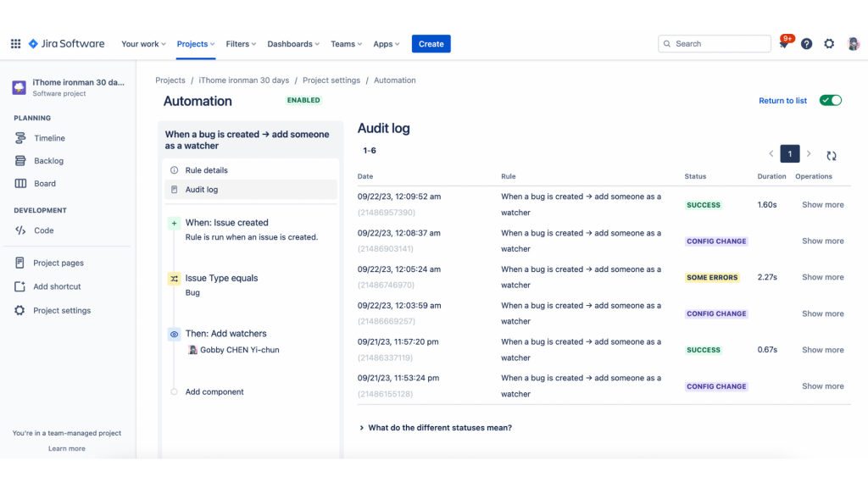Open the notifications bell icon

(x=784, y=44)
